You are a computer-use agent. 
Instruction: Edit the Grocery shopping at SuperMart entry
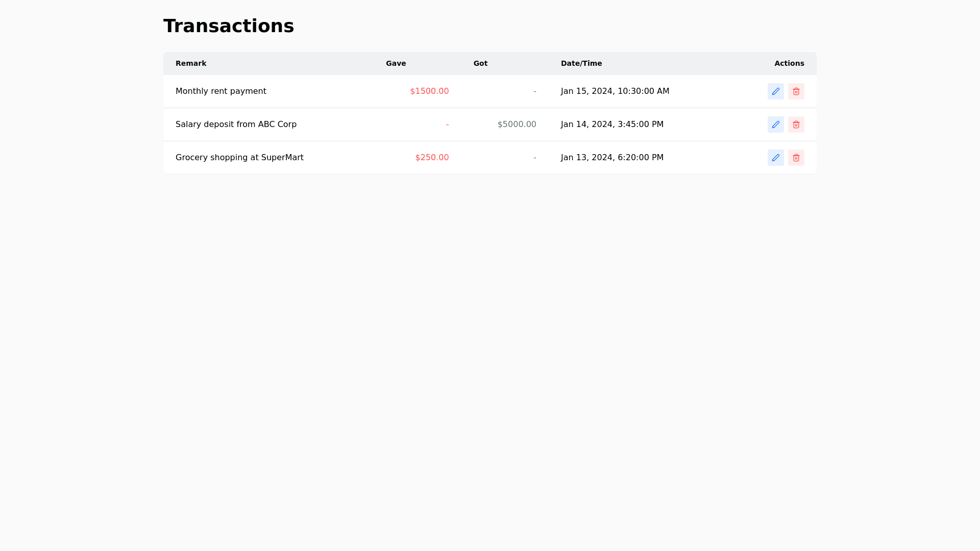775,158
